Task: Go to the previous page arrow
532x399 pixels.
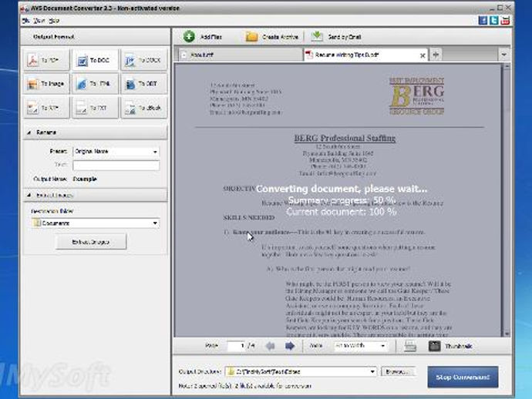Action: 271,346
